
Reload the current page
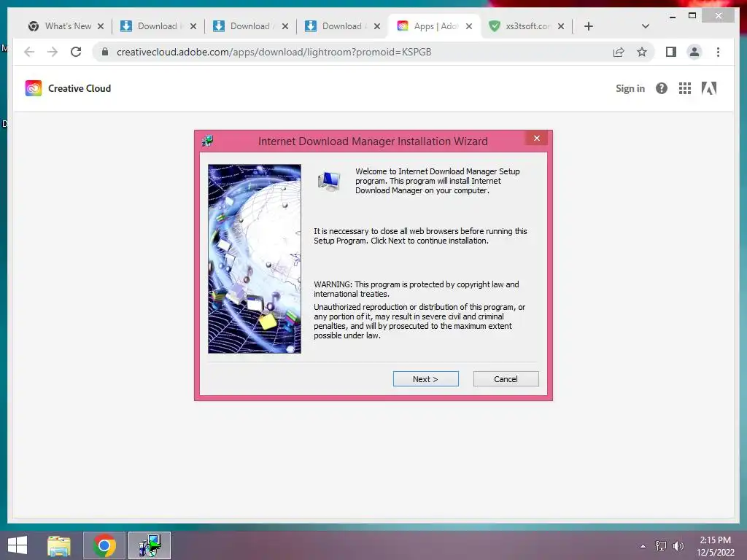(76, 52)
